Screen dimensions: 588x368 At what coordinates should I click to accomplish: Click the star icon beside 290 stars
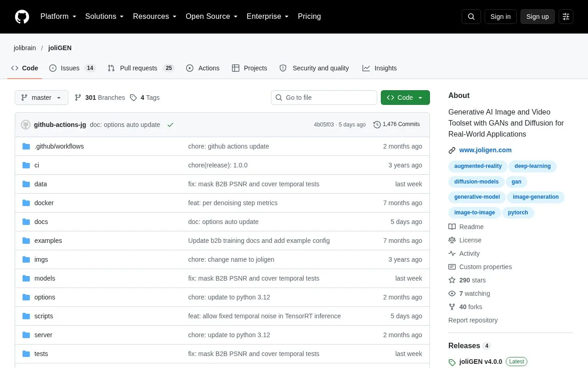(x=452, y=280)
